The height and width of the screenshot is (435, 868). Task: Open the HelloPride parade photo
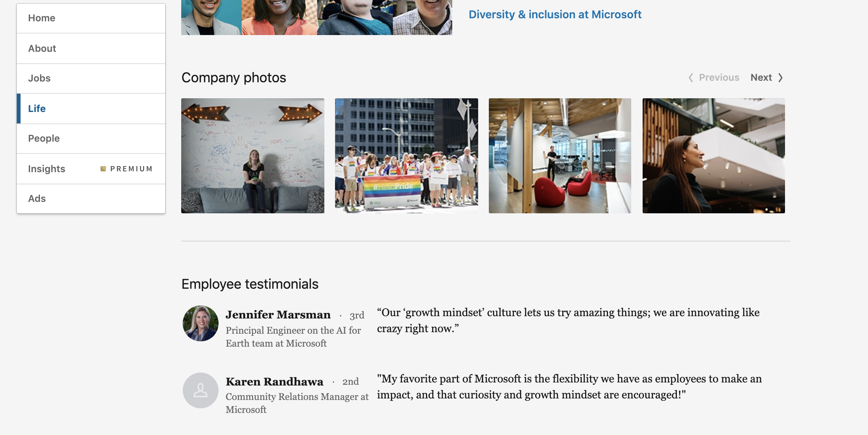click(x=406, y=156)
